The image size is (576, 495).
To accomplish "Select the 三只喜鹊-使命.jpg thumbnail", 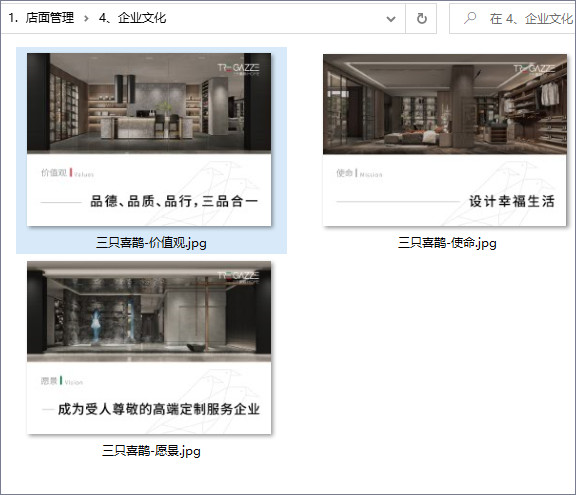I will click(445, 140).
